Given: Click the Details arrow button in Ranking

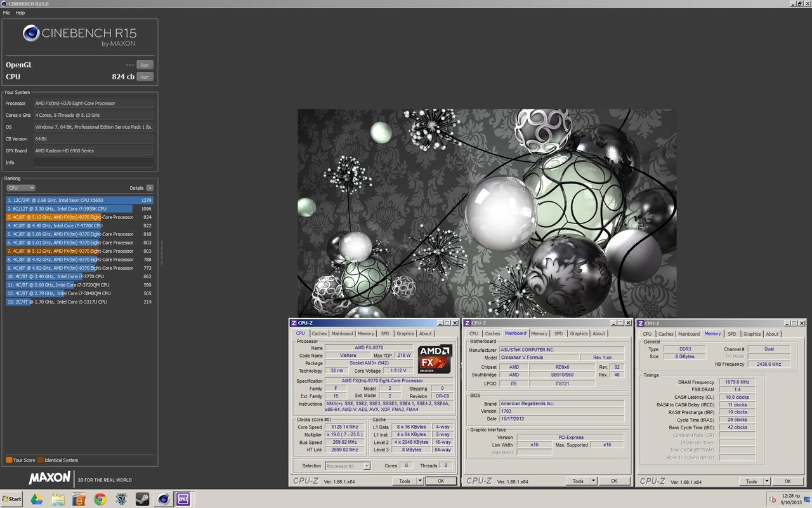Looking at the screenshot, I should [150, 188].
